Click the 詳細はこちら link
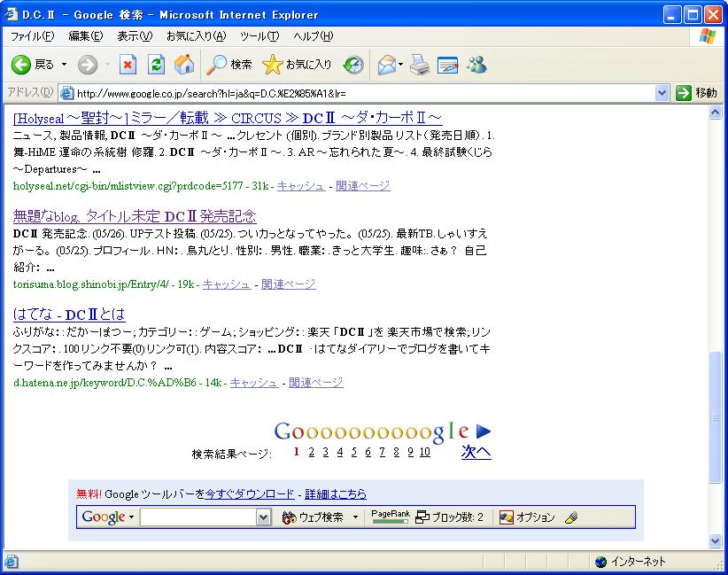The image size is (728, 575). pos(336,493)
